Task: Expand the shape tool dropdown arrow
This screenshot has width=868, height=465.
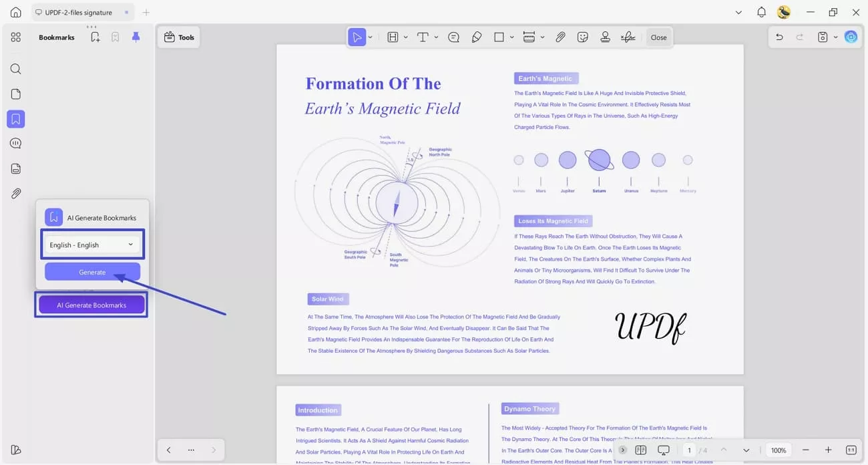Action: click(511, 37)
